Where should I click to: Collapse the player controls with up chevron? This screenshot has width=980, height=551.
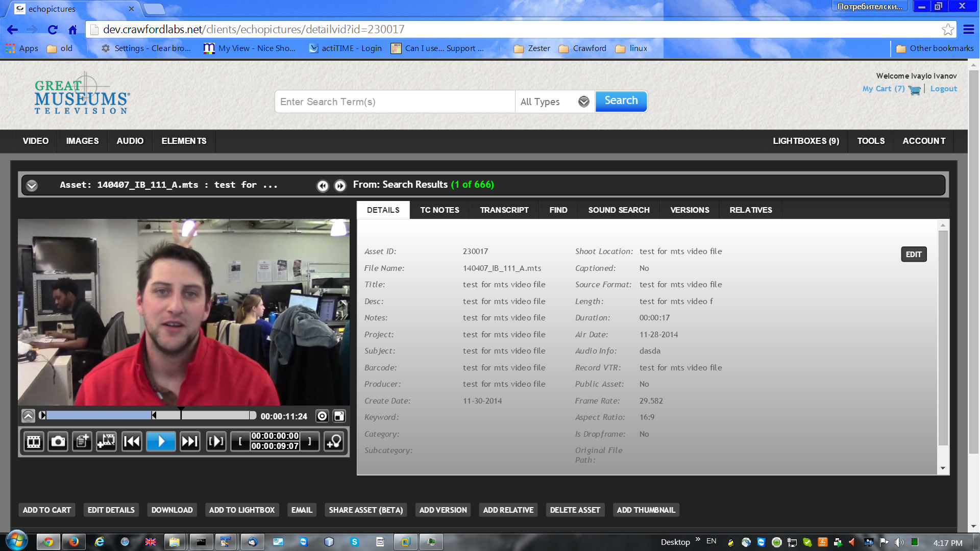pos(28,416)
